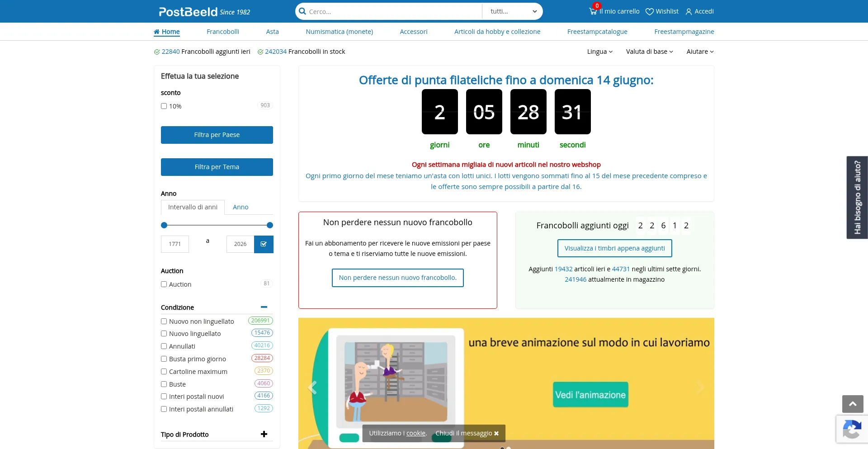Click Non perdere nessun nuovo francobollo button

tap(398, 278)
